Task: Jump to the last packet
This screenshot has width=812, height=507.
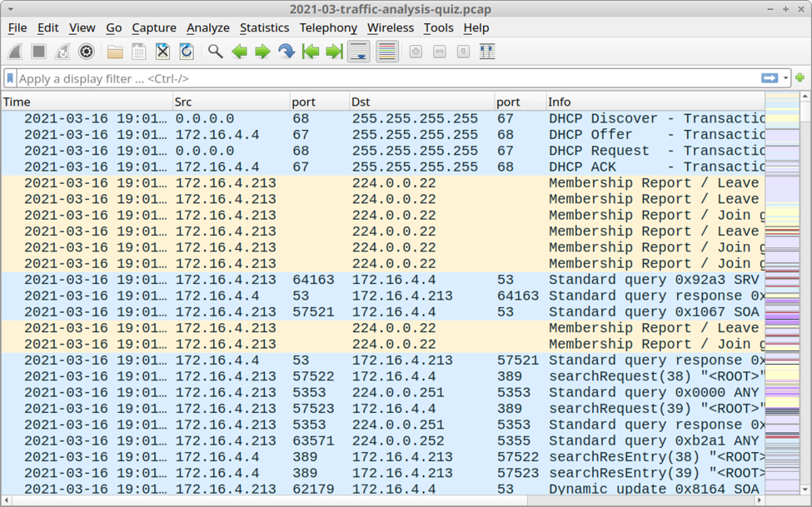Action: [x=334, y=52]
